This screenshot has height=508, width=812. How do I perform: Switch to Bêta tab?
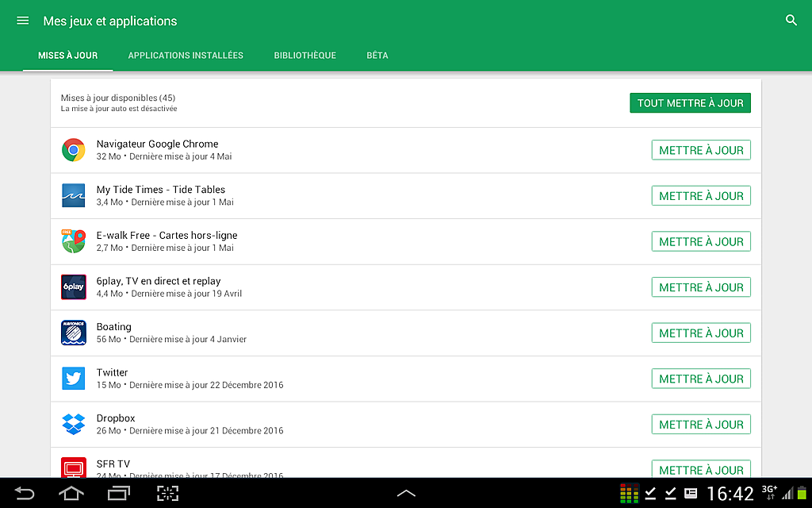[377, 56]
